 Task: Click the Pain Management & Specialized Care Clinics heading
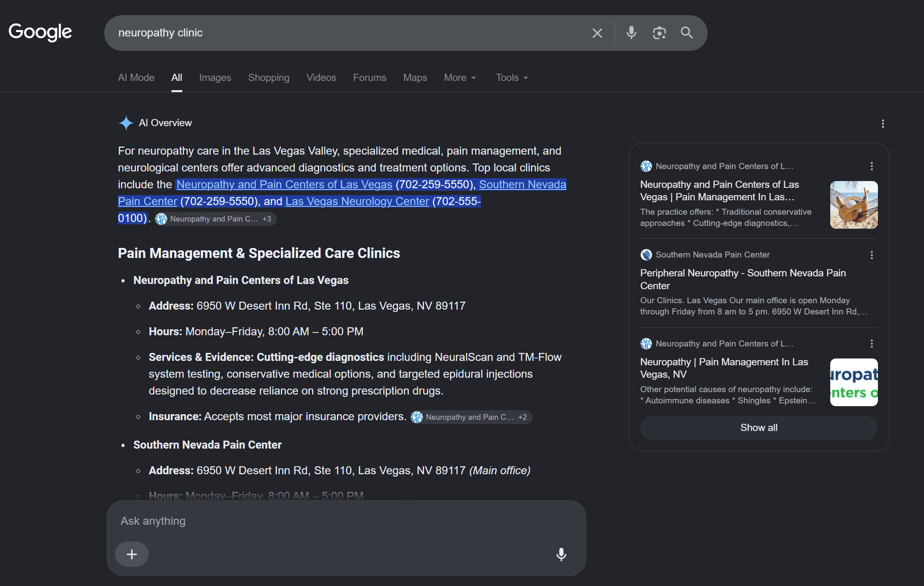pyautogui.click(x=259, y=254)
